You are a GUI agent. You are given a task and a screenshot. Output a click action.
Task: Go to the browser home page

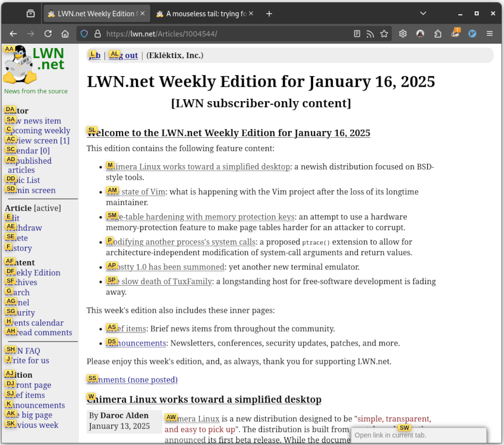pos(65,34)
